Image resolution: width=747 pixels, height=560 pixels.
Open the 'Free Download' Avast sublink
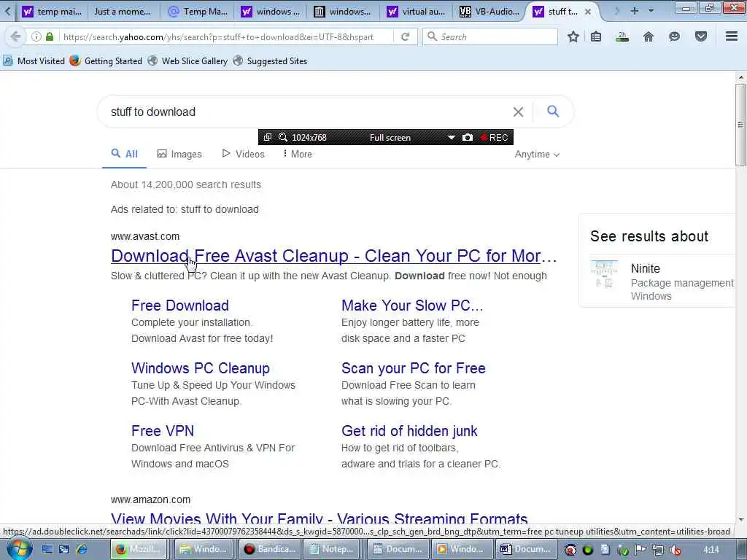coord(180,306)
